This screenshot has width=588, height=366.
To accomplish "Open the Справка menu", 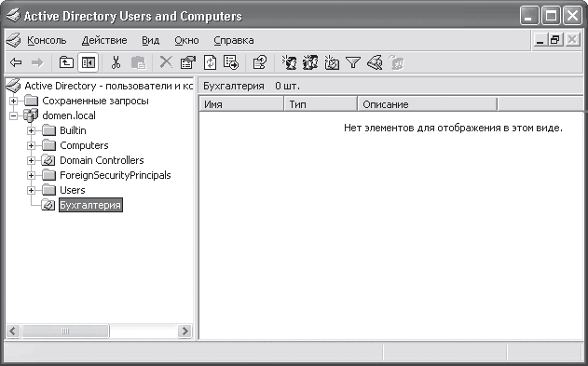I will click(234, 40).
